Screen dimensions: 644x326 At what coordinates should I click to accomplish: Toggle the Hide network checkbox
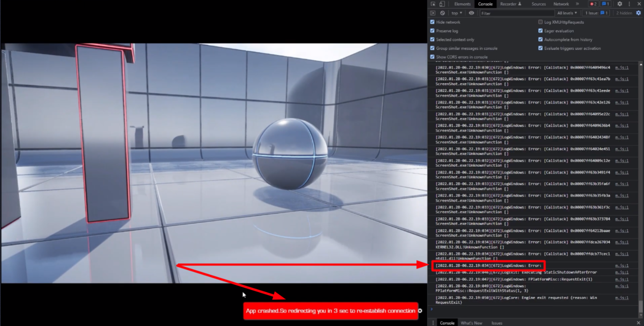(432, 22)
